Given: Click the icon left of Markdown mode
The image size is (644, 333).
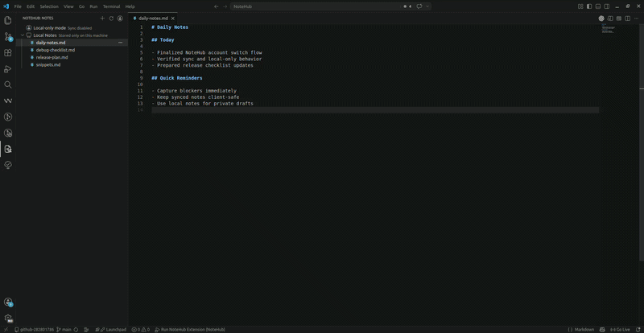Looking at the screenshot, I should click(x=571, y=329).
